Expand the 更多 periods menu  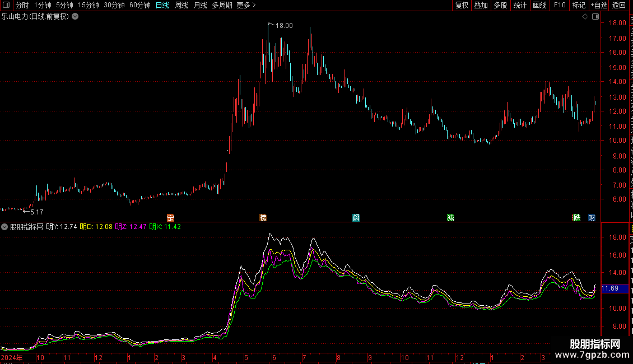point(246,5)
